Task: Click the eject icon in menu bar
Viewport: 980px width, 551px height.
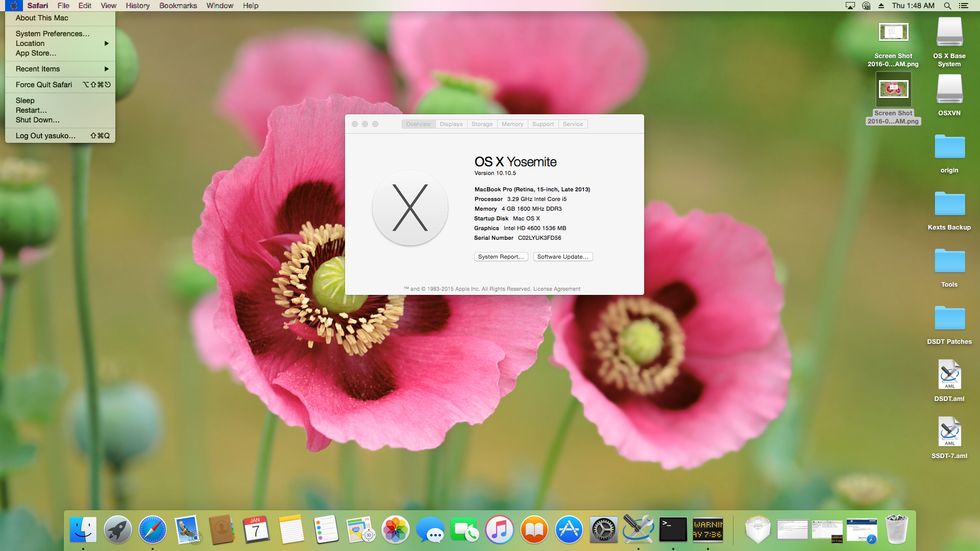Action: coord(881,6)
